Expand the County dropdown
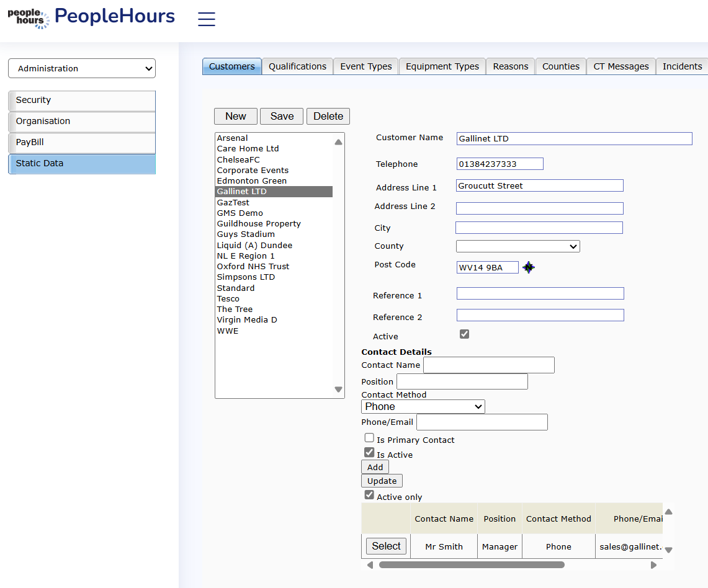Image resolution: width=708 pixels, height=588 pixels. pos(518,246)
